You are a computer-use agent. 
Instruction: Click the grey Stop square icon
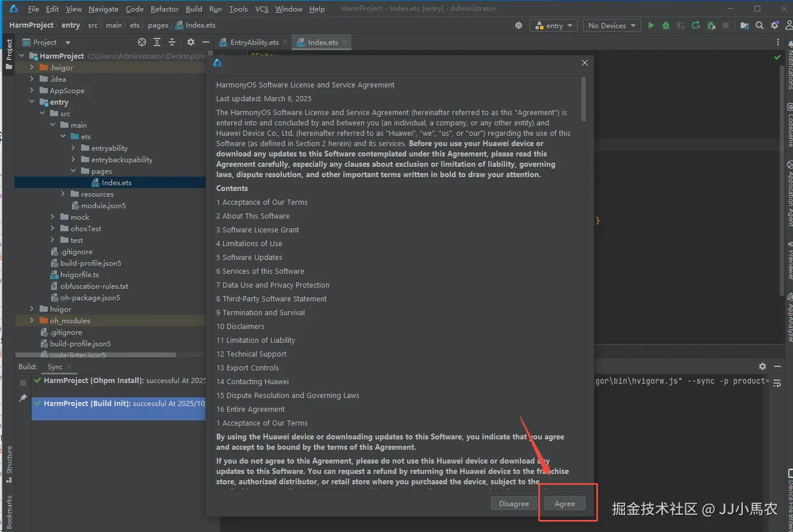click(x=726, y=25)
